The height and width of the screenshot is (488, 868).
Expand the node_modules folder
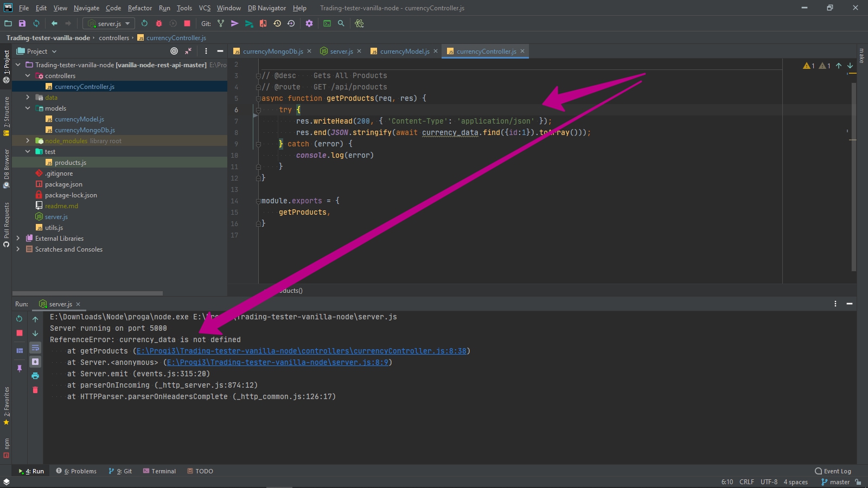point(28,141)
